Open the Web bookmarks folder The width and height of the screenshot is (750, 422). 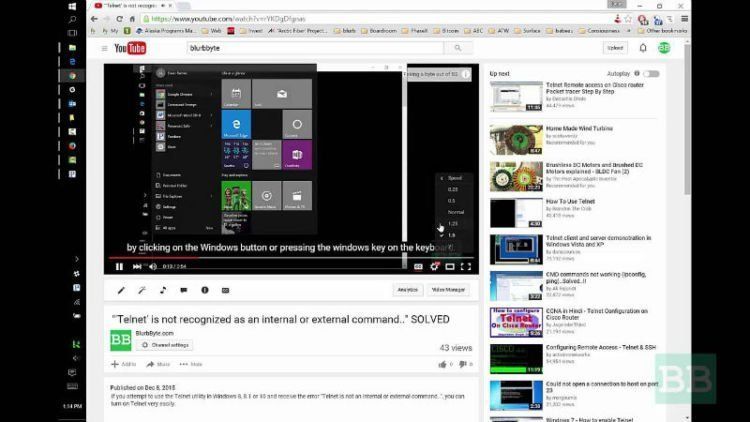211,31
